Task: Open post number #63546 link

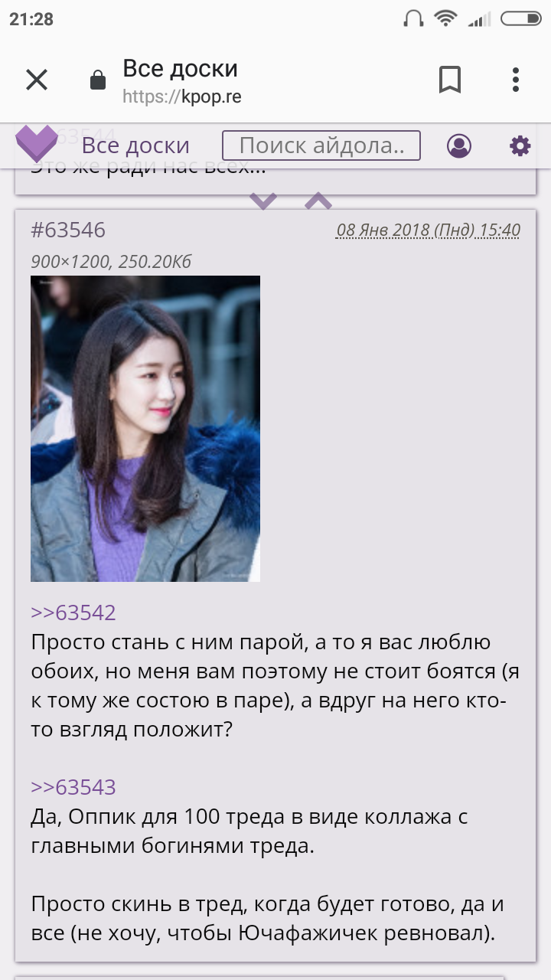Action: [x=68, y=230]
